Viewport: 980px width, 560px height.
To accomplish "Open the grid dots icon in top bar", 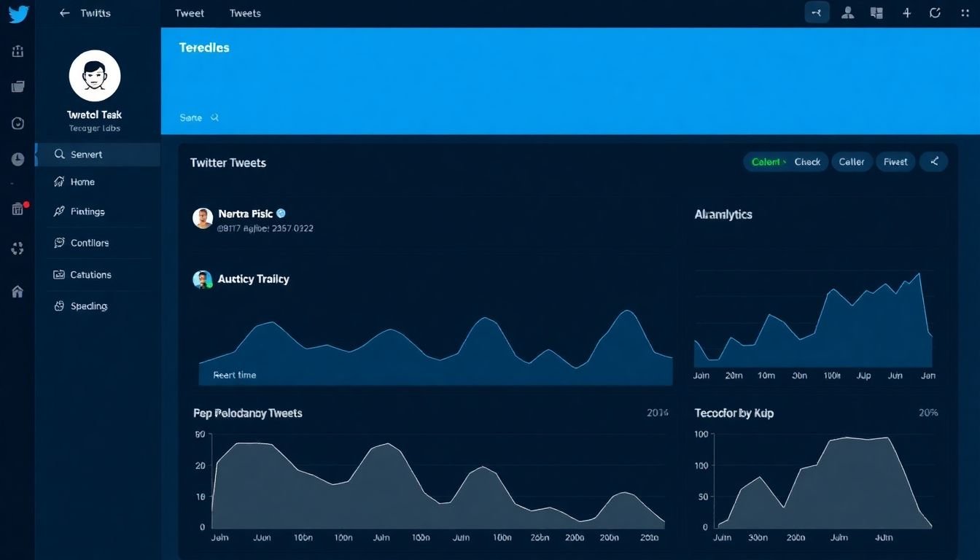I will [965, 12].
